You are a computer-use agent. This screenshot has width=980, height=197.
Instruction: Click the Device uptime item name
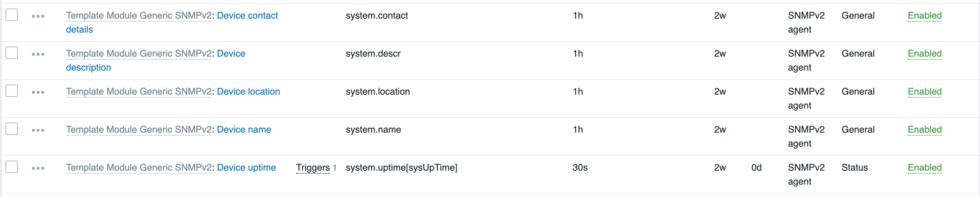(x=246, y=168)
